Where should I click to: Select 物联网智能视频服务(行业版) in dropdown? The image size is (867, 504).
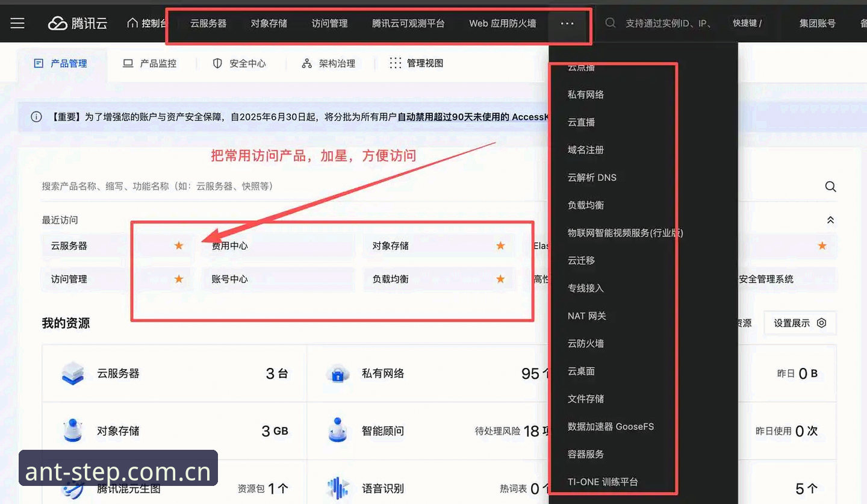(x=625, y=233)
